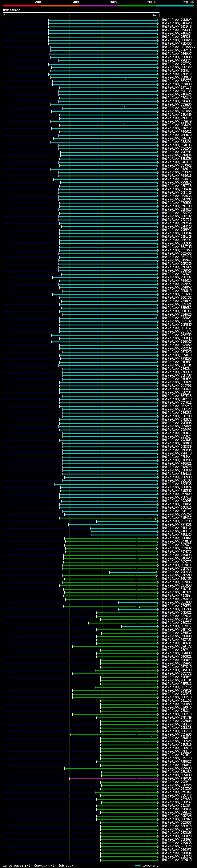Image resolution: width=197 pixels, height=868 pixels.
Task: Click the label UniRef100_A1E435
Action: click(177, 43)
